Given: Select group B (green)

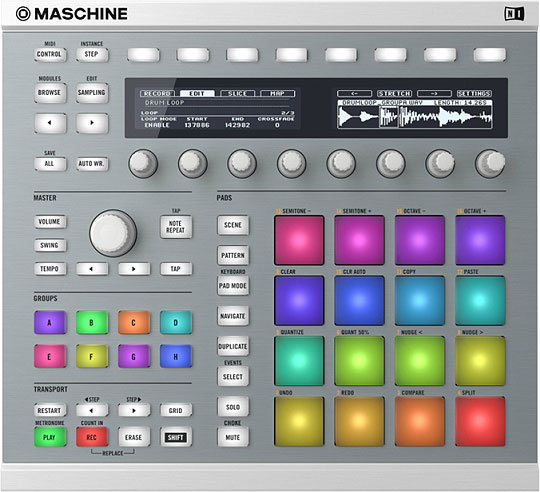Looking at the screenshot, I should 92,323.
